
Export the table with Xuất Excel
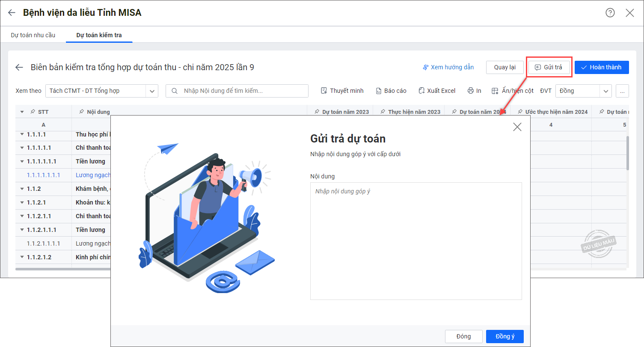437,91
